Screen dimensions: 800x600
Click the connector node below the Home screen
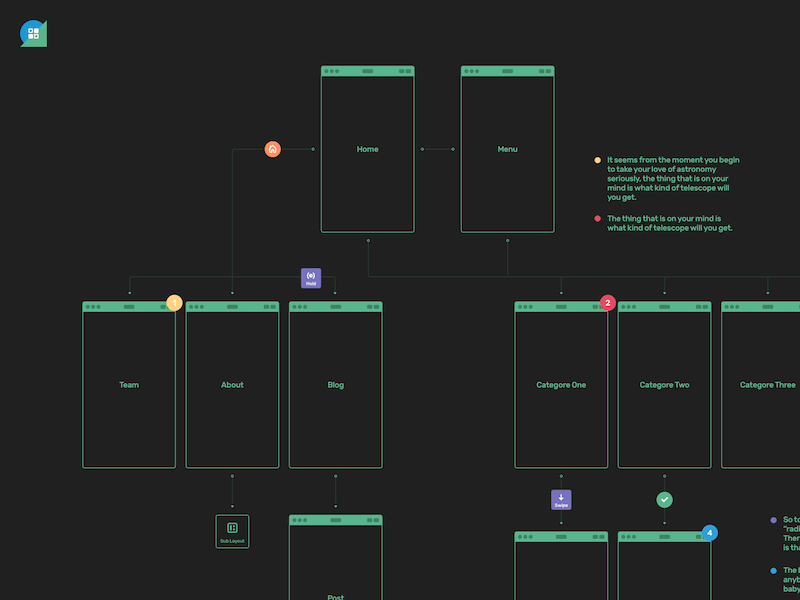tap(368, 240)
